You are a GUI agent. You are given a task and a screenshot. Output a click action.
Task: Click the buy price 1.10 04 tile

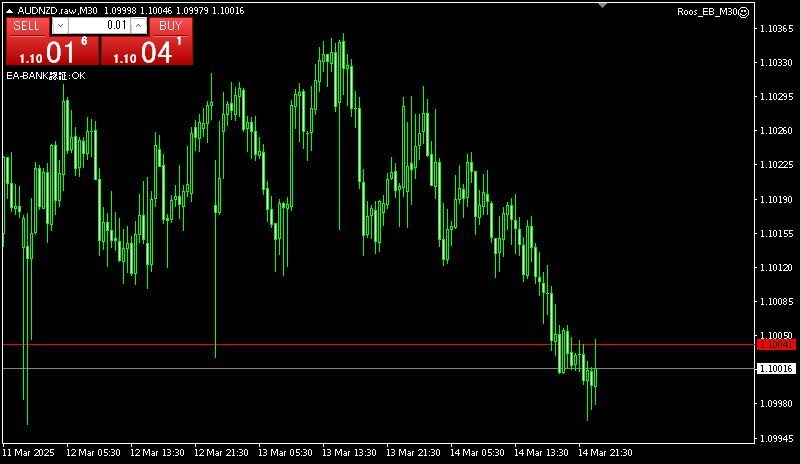(x=146, y=52)
